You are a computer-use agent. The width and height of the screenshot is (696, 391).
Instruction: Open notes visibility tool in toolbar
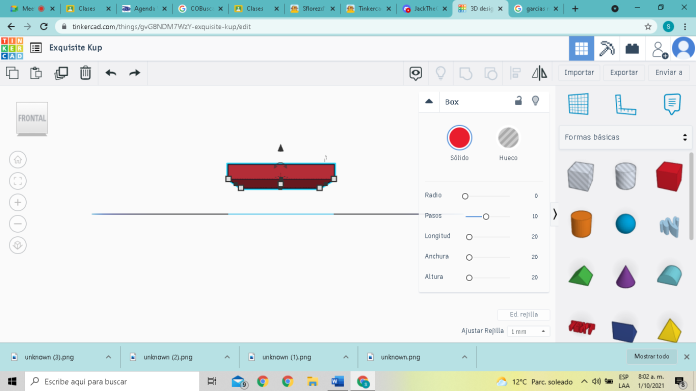[x=415, y=73]
